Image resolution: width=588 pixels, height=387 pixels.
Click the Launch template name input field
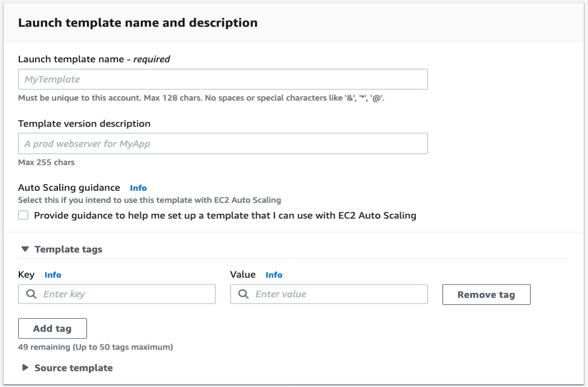(223, 78)
